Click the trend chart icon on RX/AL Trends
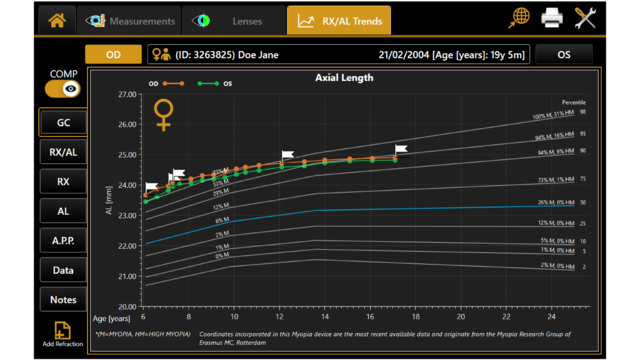The width and height of the screenshot is (640, 360). click(306, 21)
